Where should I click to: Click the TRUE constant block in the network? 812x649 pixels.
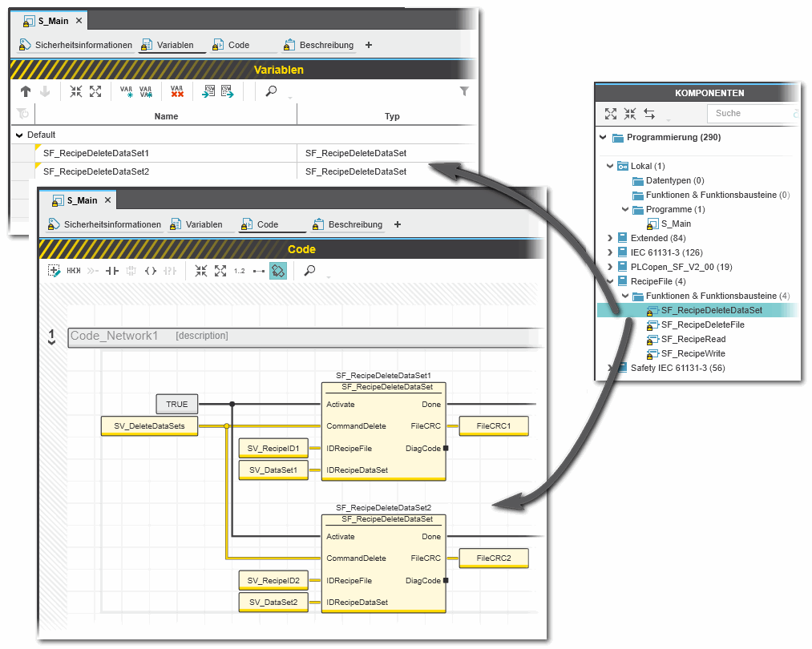(x=176, y=405)
